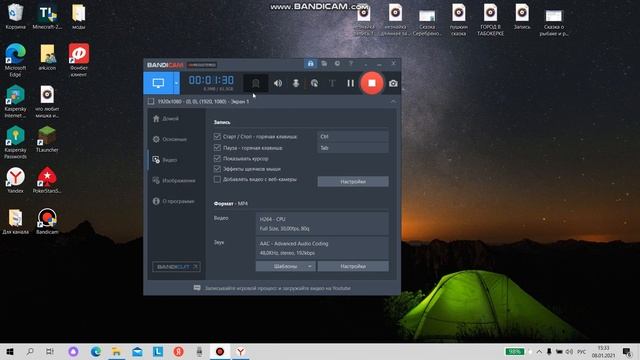Click the H264 - CPU video format text

coord(273,219)
